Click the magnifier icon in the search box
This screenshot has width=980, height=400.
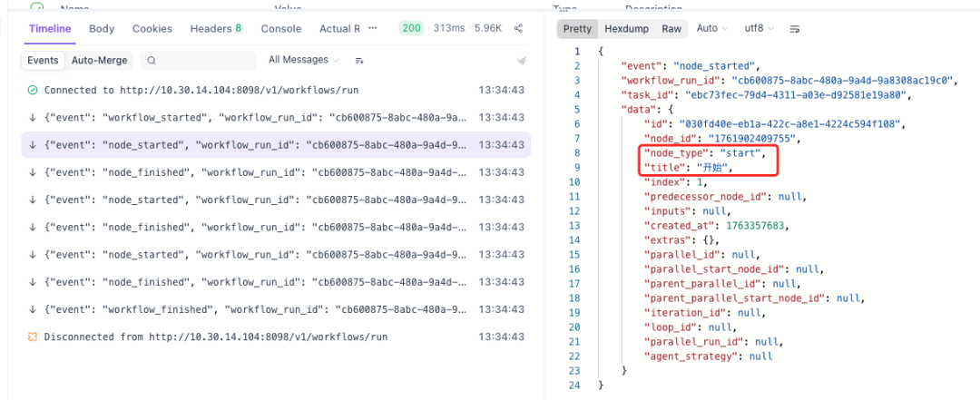pyautogui.click(x=152, y=61)
